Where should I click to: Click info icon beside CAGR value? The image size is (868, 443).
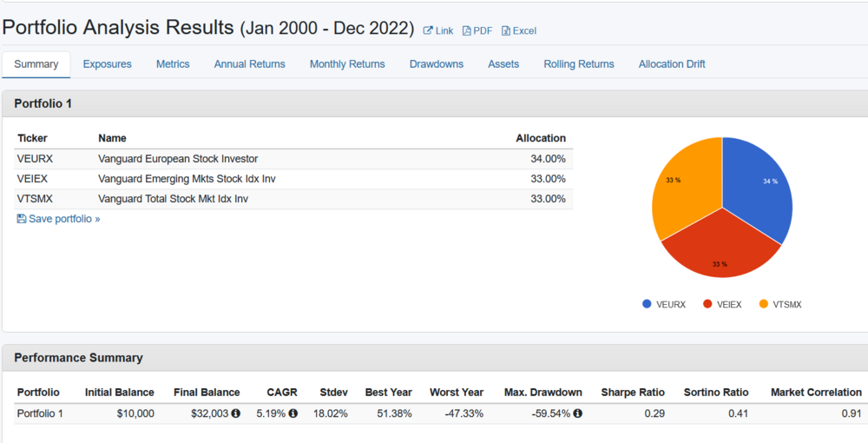coord(293,413)
